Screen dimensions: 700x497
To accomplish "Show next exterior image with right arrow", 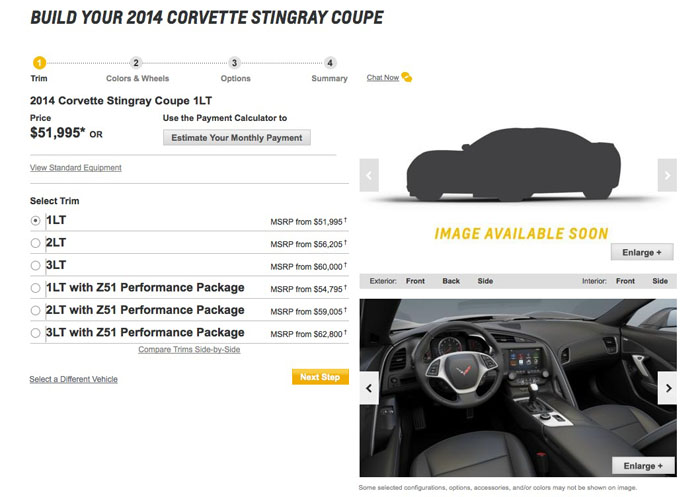I will pos(667,175).
